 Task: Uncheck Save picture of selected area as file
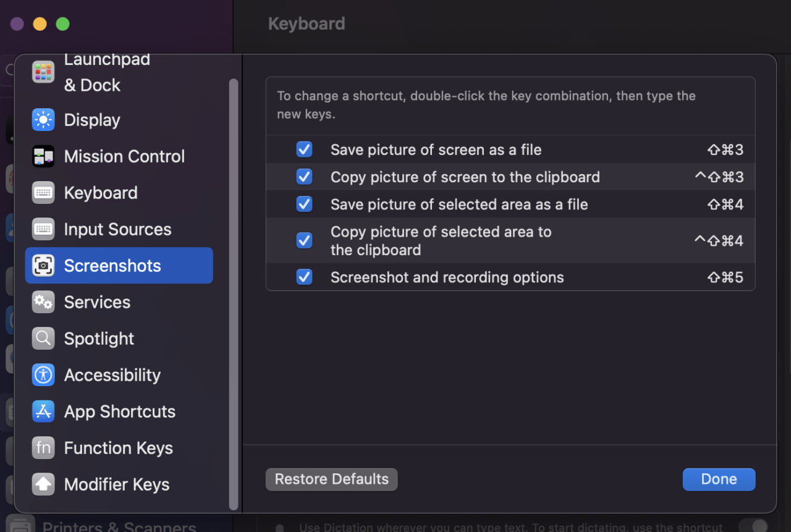[304, 204]
